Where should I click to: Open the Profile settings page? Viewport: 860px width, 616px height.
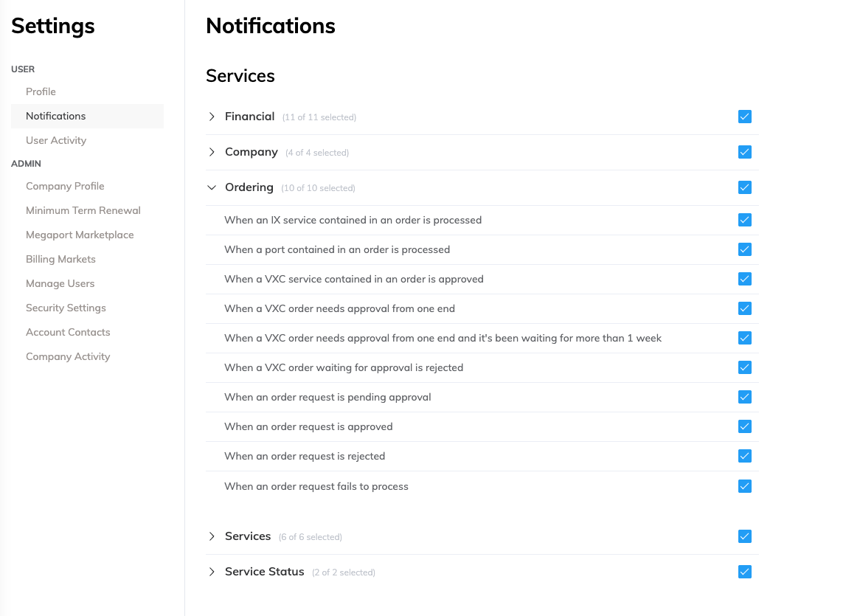(x=41, y=91)
